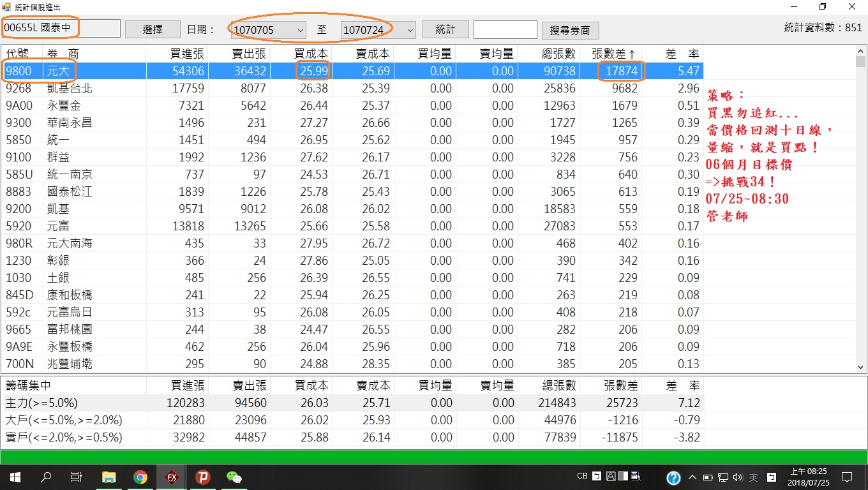Open WeChat from the taskbar

tap(234, 477)
